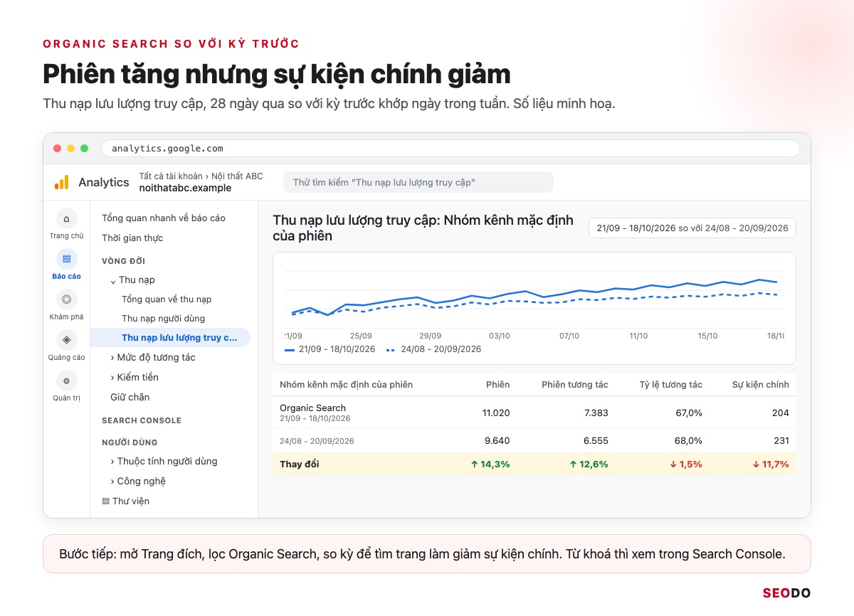Click the 14,3% increase value

click(490, 464)
